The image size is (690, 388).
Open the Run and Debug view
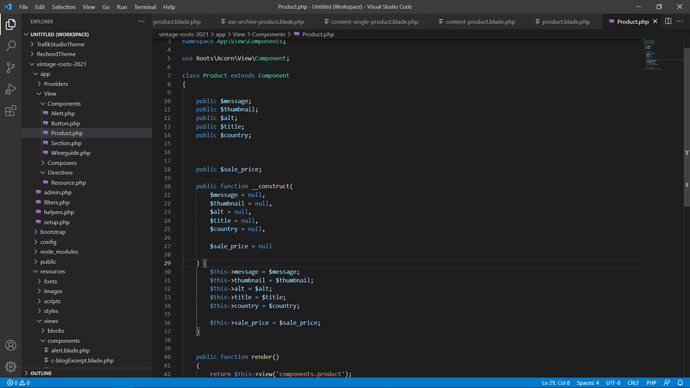[x=11, y=89]
